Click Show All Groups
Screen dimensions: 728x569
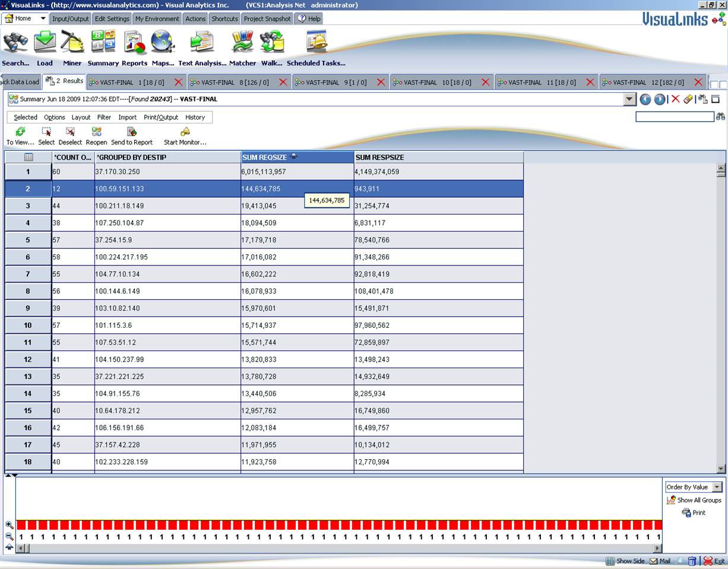point(694,500)
